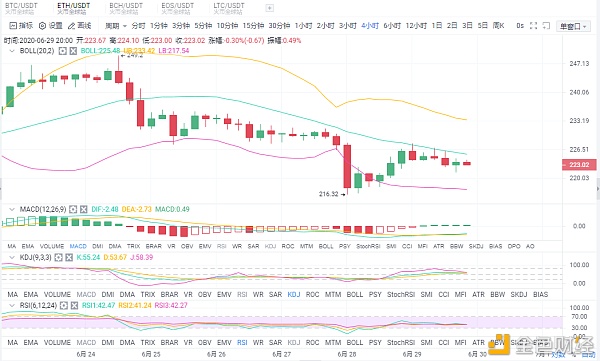Open MACD indicator settings gear

pyautogui.click(x=73, y=209)
